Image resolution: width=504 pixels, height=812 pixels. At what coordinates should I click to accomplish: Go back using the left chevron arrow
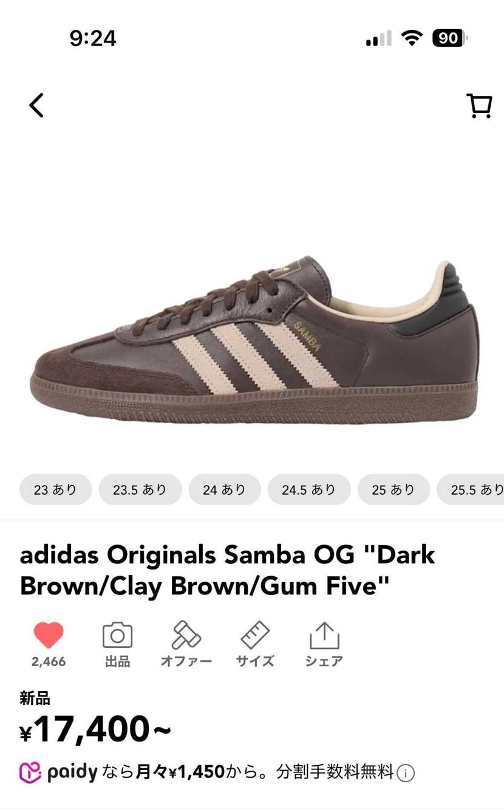pos(36,105)
